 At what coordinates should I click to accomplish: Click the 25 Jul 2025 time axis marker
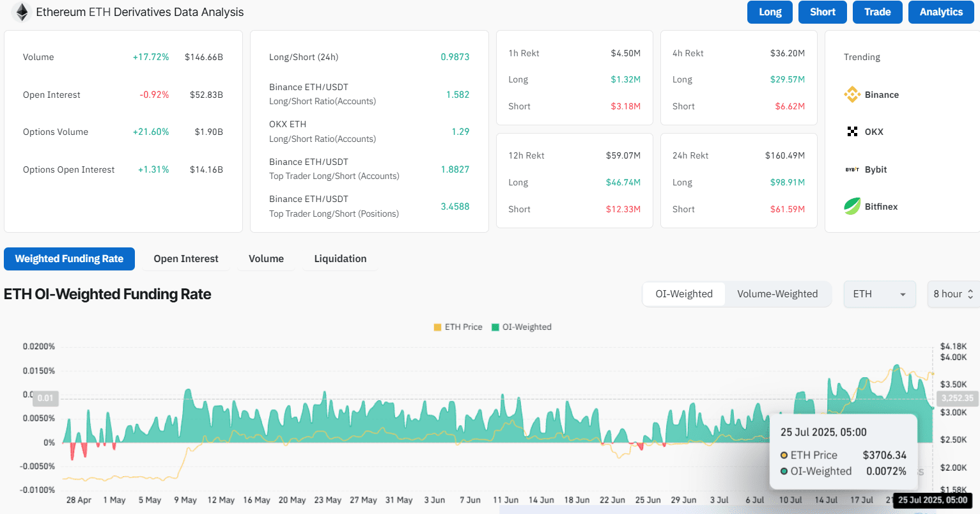click(933, 500)
